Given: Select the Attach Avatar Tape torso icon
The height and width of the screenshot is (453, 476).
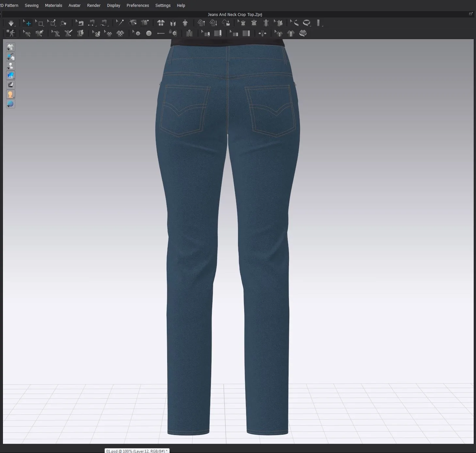Looking at the screenshot, I should [254, 23].
